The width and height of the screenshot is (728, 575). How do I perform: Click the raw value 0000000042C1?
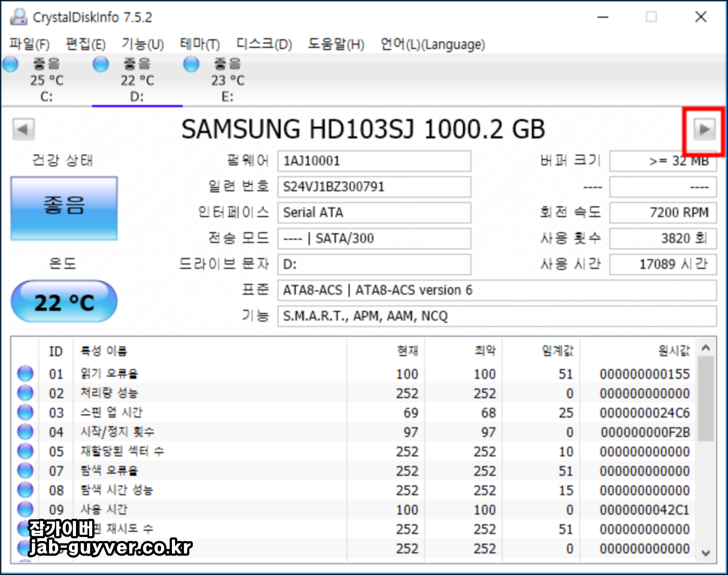645,510
